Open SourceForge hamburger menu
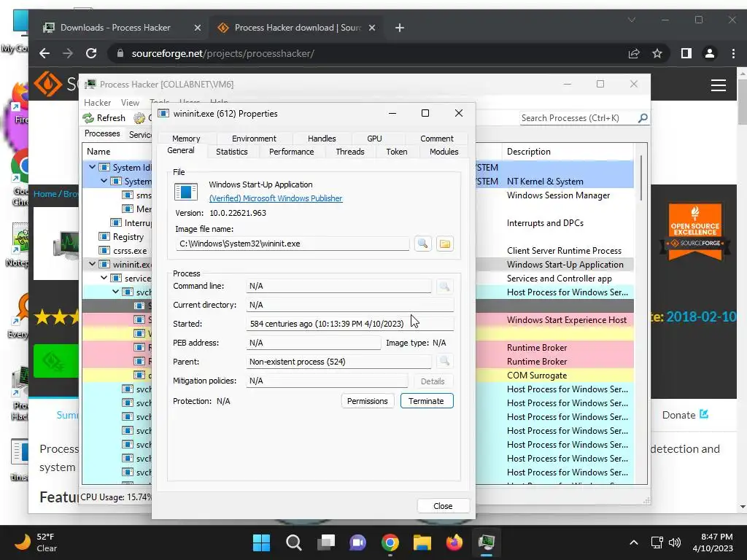This screenshot has width=747, height=560. tap(719, 85)
